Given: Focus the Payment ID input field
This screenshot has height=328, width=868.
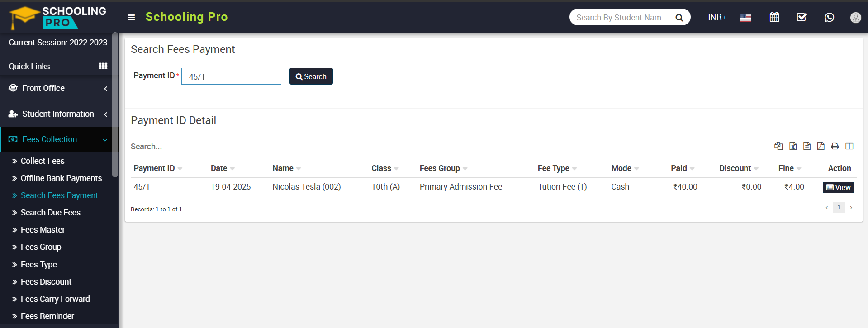Looking at the screenshot, I should [x=231, y=76].
